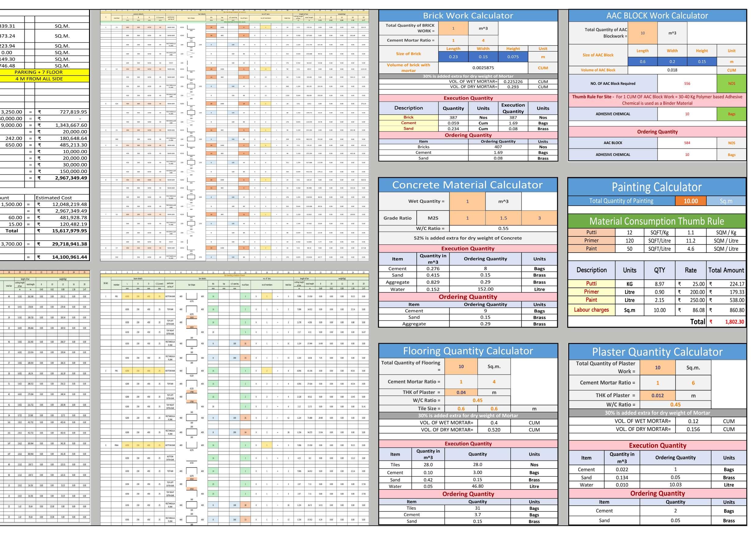This screenshot has width=756, height=535.
Task: Select the M25 grade cell in Concrete calculator
Action: [x=433, y=218]
